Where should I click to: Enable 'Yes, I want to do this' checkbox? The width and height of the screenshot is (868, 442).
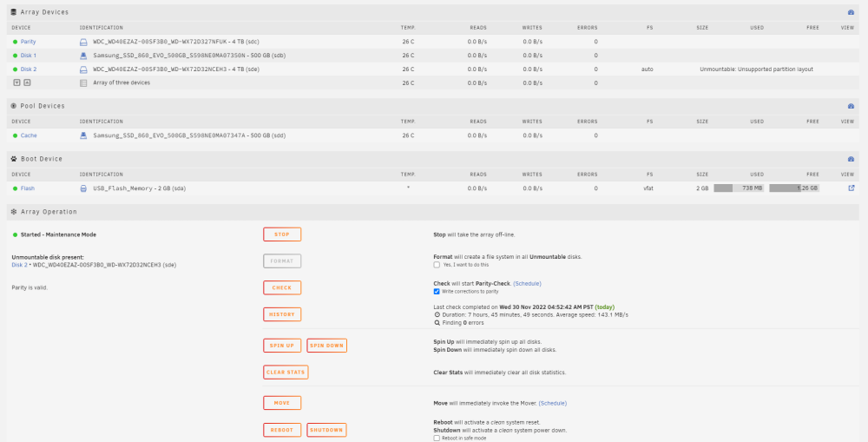[x=437, y=265]
